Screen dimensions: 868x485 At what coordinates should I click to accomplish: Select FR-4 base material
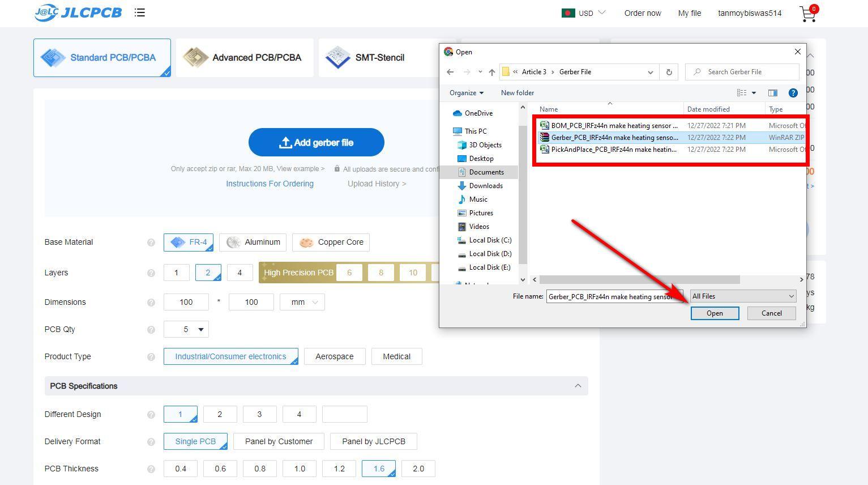tap(189, 242)
